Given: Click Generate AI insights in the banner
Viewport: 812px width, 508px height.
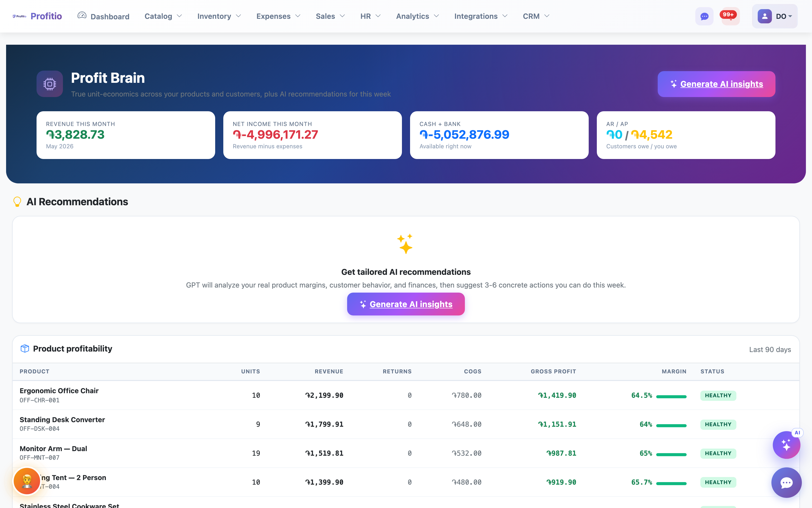Looking at the screenshot, I should [716, 84].
